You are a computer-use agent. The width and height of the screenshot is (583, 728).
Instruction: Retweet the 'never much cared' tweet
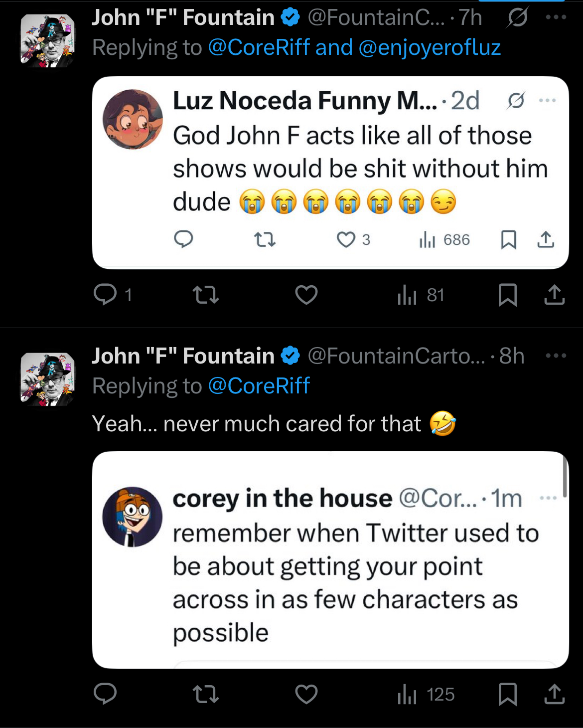point(206,694)
